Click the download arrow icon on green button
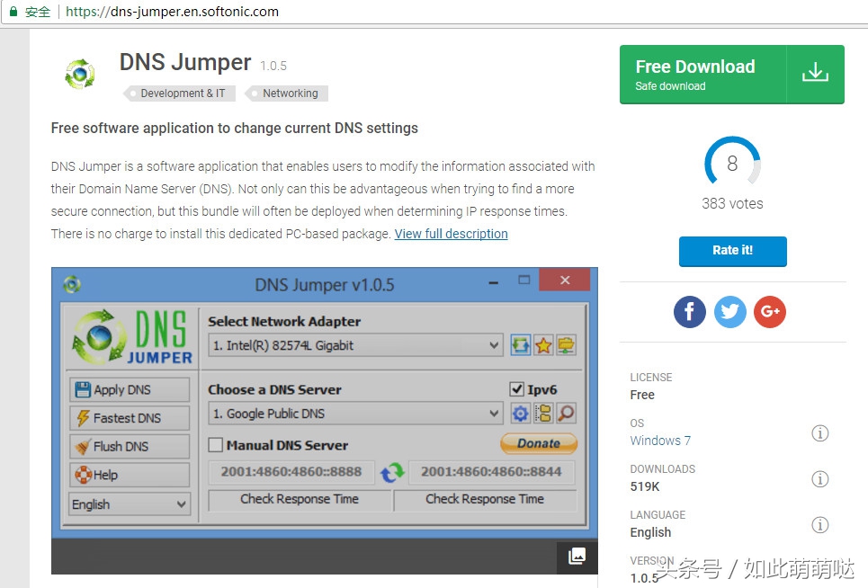Viewport: 868px width, 588px height. [x=815, y=73]
